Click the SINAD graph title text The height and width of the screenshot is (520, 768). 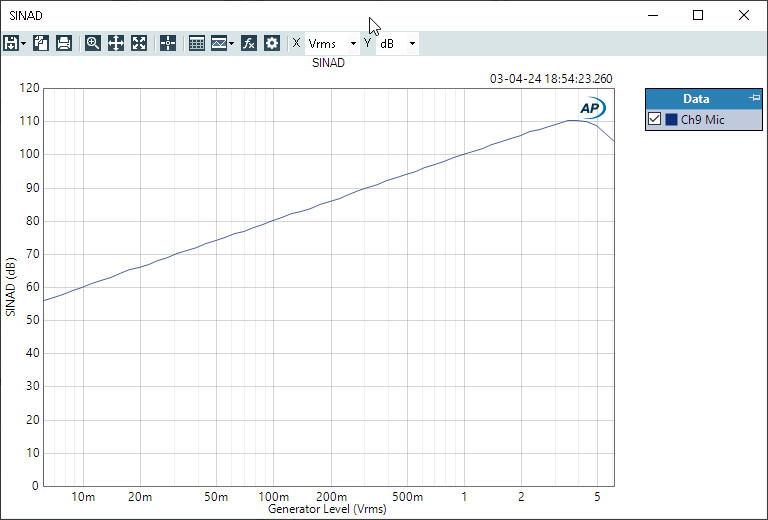pos(328,63)
